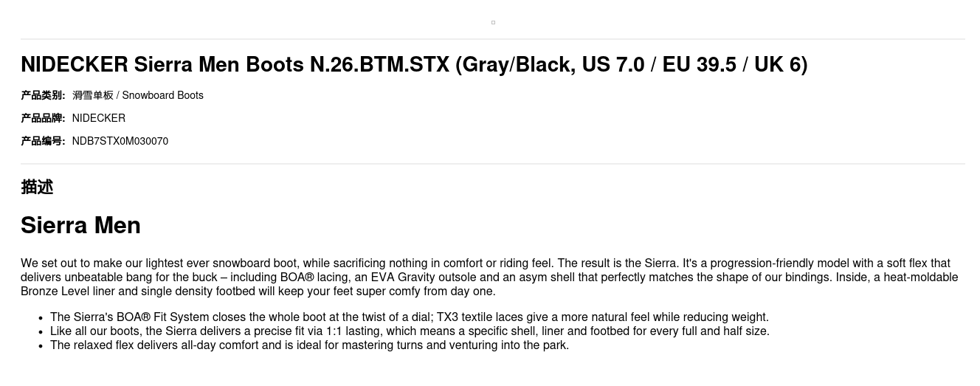Screen dimensions: 980x386
Task: Click the 产品编号 label
Action: pyautogui.click(x=43, y=141)
